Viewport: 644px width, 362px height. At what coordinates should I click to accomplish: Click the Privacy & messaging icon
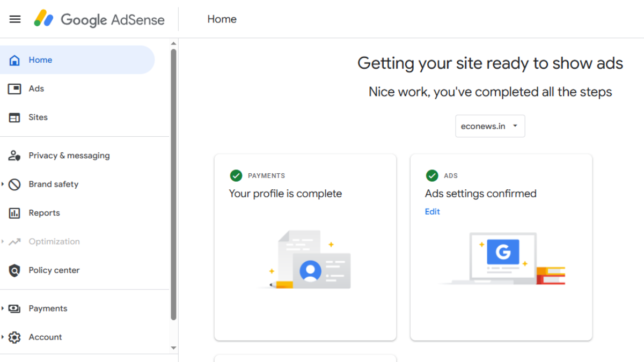[15, 156]
